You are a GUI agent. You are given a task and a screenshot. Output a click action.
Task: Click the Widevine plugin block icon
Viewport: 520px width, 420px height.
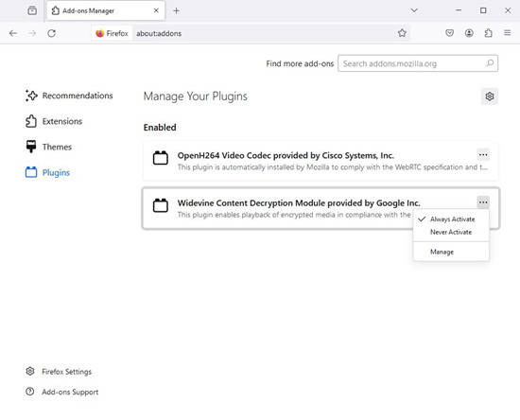tap(160, 205)
